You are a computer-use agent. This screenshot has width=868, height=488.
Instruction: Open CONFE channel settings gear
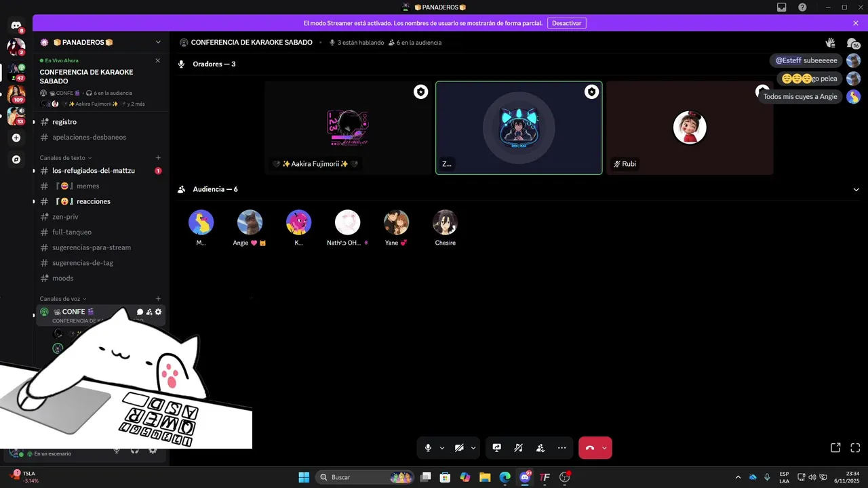coord(158,312)
